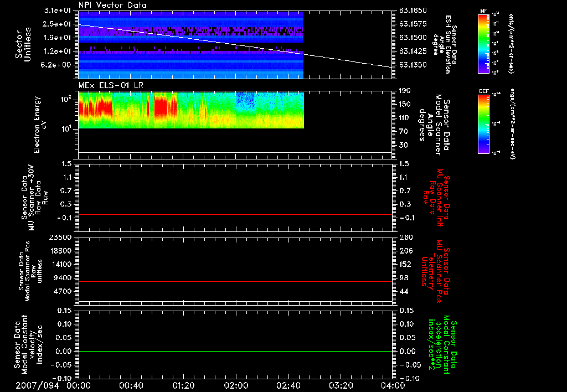Screen dimensions: 567x392
Task: Click the 63.1500 sun elevation tick
Action: (413, 38)
